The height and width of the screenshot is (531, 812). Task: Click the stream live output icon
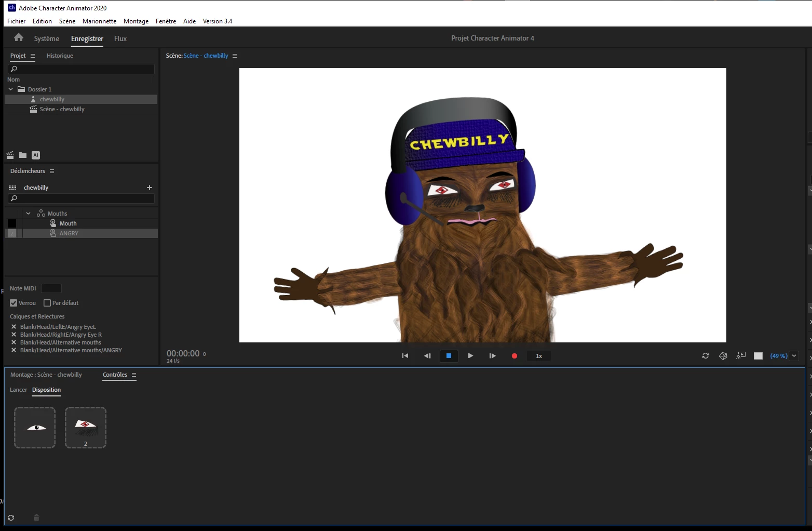741,355
